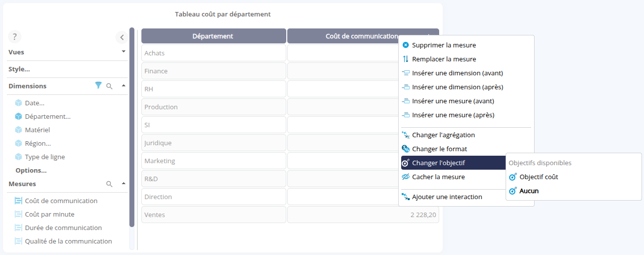Image resolution: width=644 pixels, height=255 pixels.
Task: Click the Coût de communication measure icon
Action: (18, 201)
